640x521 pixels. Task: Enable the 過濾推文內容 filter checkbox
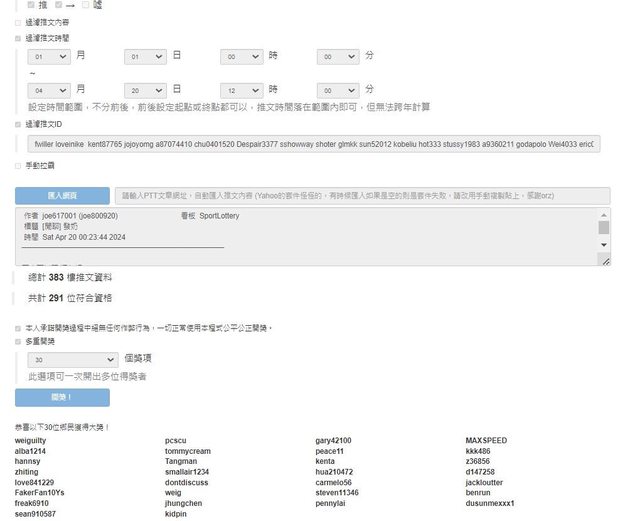click(x=18, y=21)
